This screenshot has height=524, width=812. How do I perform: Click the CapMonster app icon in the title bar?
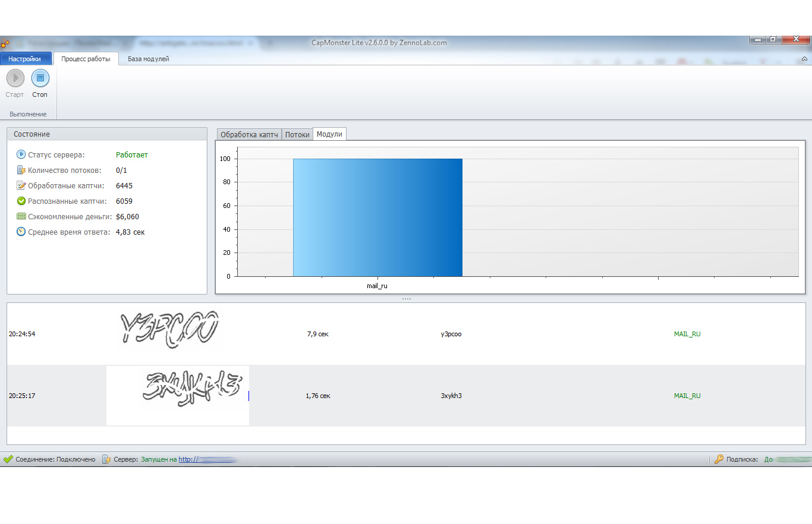pos(5,43)
